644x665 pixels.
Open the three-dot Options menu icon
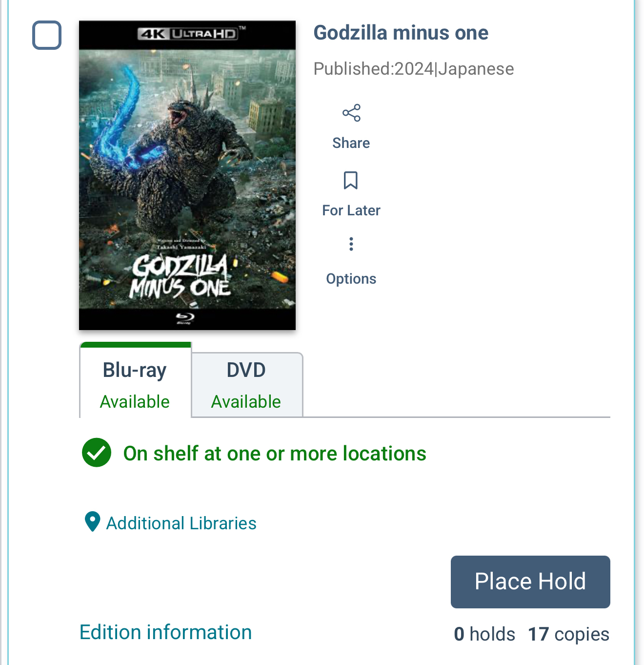351,244
